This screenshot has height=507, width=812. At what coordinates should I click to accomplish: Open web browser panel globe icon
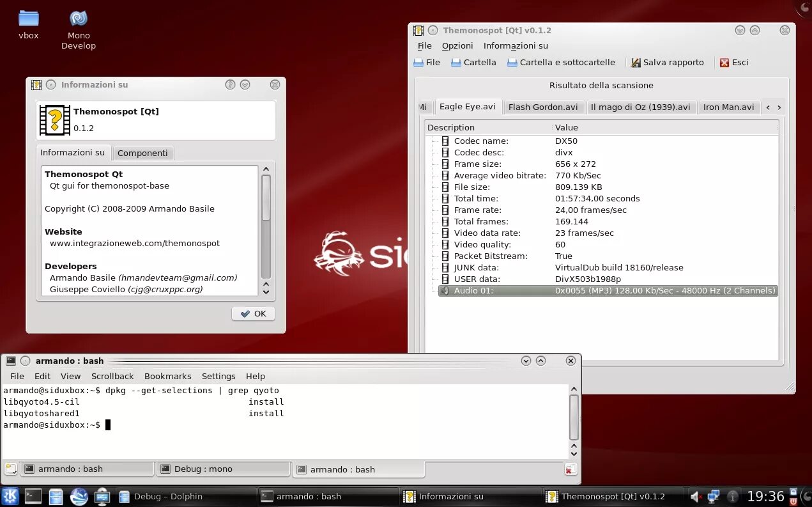(x=79, y=496)
